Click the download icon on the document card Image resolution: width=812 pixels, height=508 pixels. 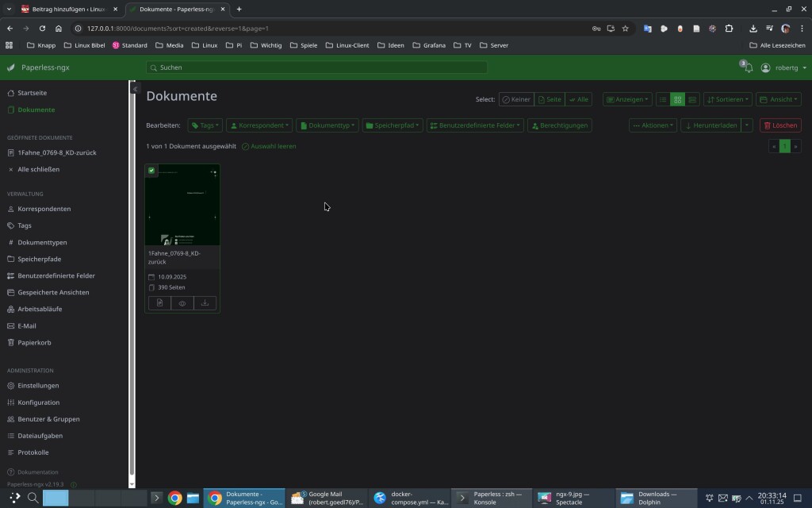(205, 303)
